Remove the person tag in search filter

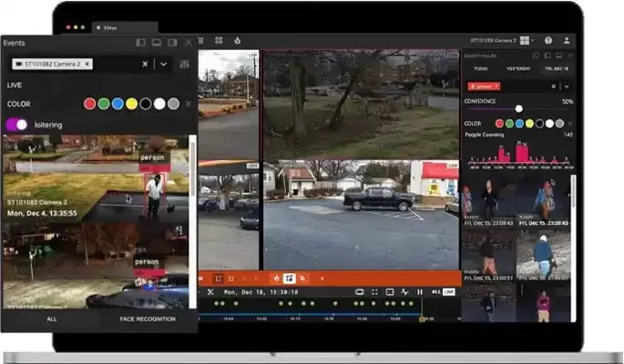496,86
